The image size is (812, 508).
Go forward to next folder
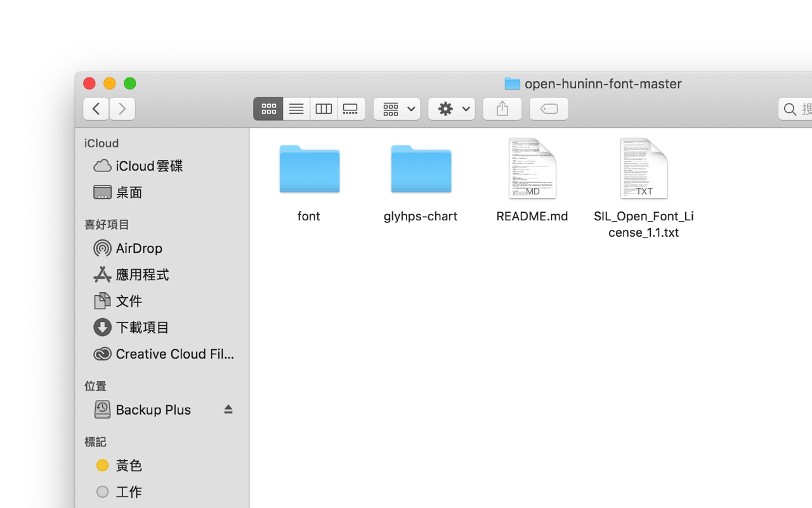pos(122,109)
